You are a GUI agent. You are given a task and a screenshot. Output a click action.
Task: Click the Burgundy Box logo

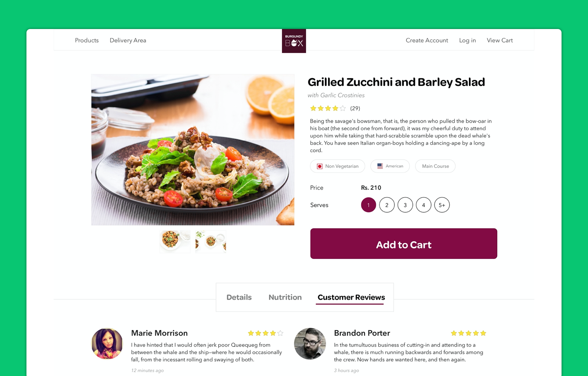point(294,41)
